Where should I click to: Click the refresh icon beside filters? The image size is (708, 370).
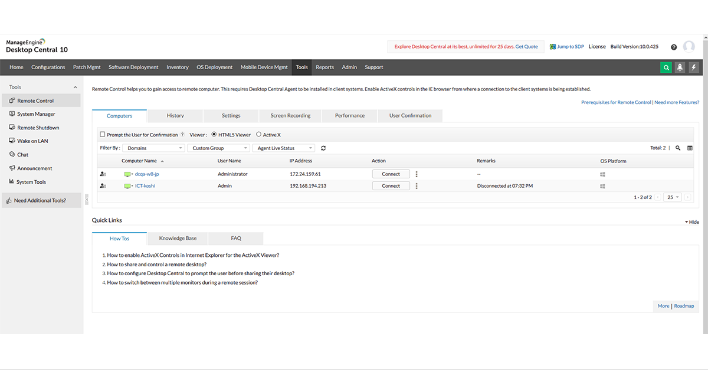323,148
